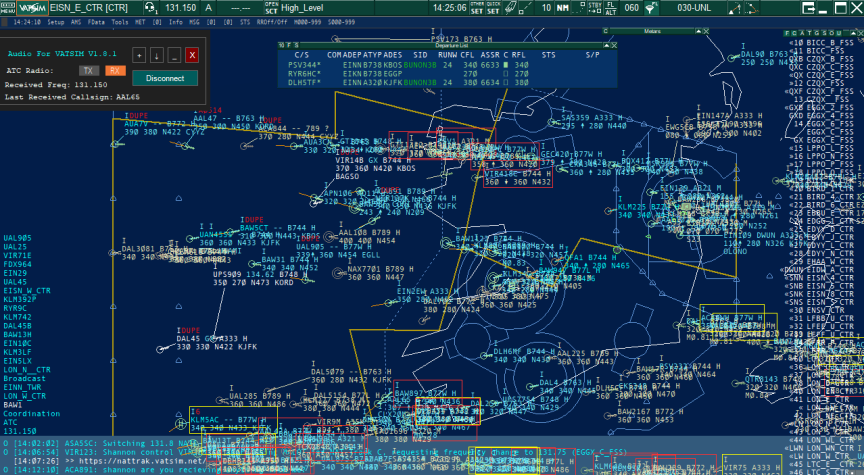
Task: Select LON_W_CTR in the chat list
Action: click(x=24, y=396)
